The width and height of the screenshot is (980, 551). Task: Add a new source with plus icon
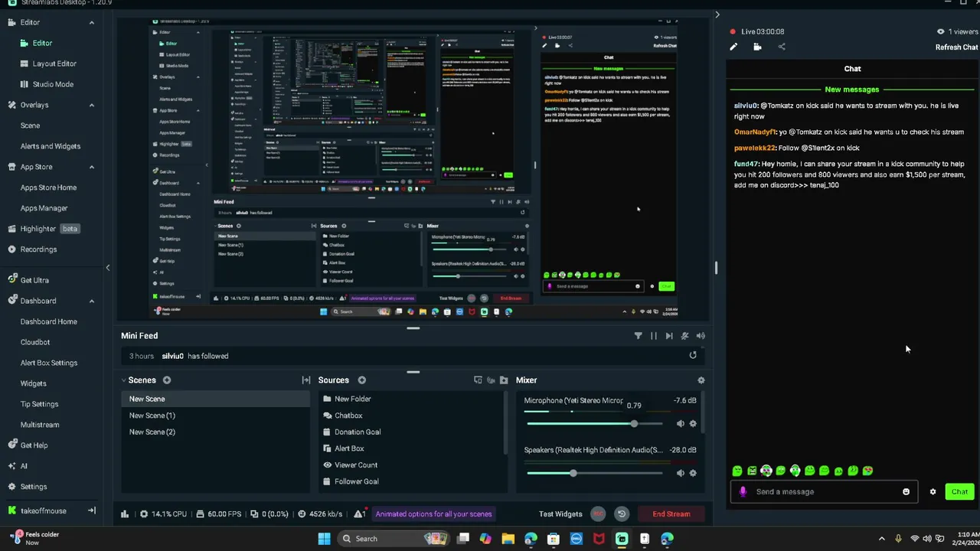[x=361, y=380]
